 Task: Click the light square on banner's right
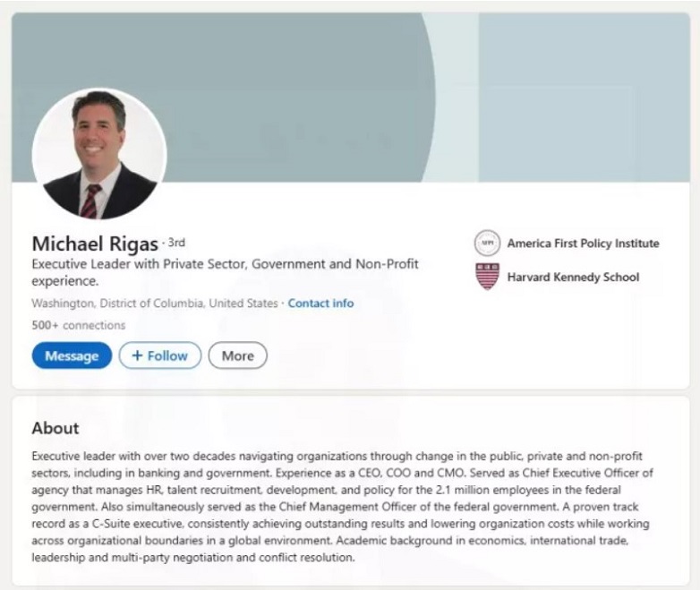pyautogui.click(x=584, y=97)
